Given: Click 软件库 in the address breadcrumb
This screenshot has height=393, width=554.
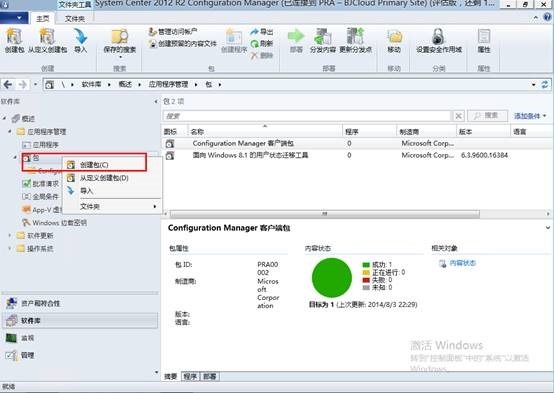Looking at the screenshot, I should (91, 84).
